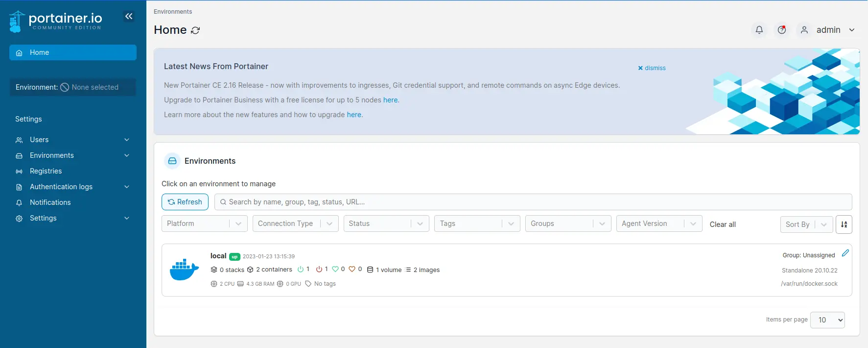Click the Settings gear sidebar icon
The image size is (868, 348).
pyautogui.click(x=19, y=219)
